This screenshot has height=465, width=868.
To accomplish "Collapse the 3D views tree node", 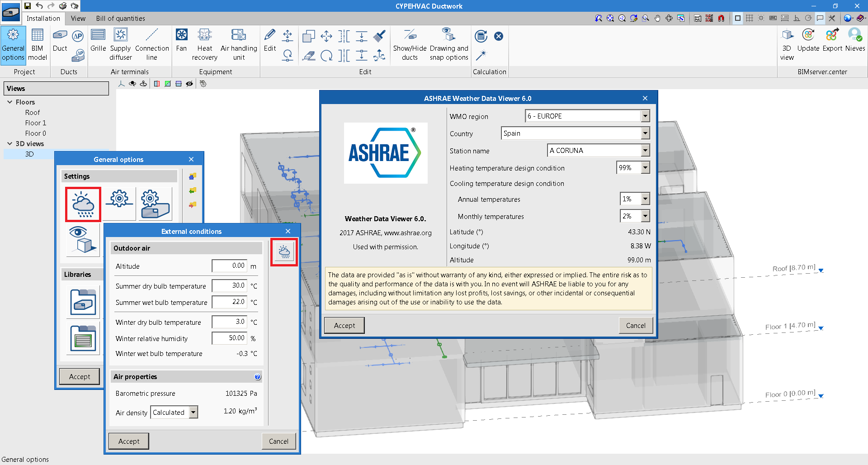I will tap(9, 144).
